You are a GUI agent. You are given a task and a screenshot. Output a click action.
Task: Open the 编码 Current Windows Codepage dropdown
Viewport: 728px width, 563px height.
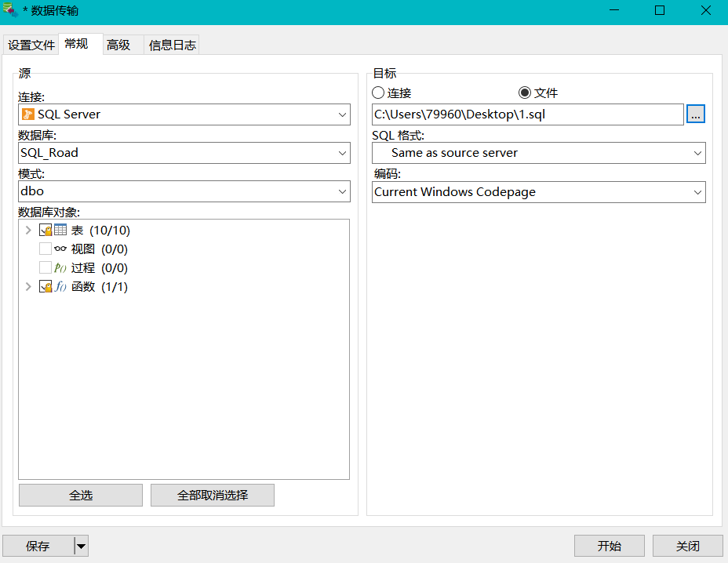(x=697, y=192)
